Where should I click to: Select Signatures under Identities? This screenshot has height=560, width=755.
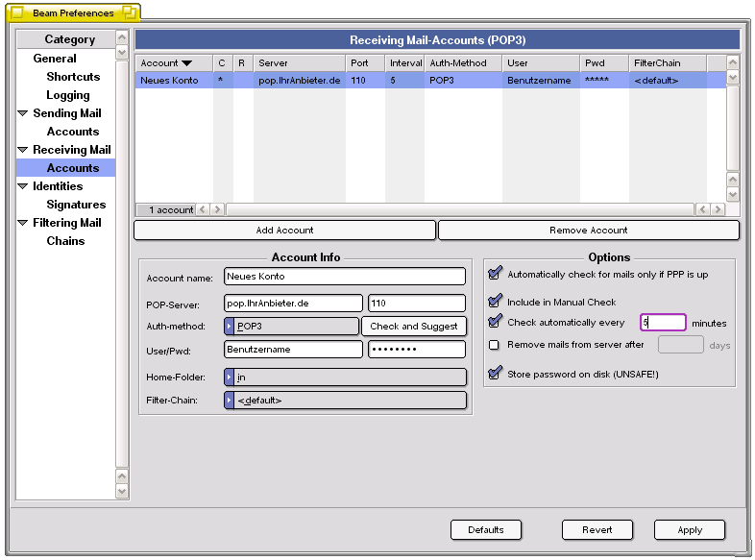point(76,205)
